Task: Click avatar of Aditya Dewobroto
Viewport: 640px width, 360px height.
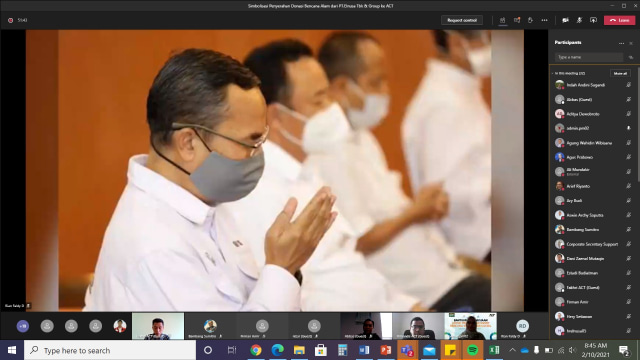Action: click(559, 114)
